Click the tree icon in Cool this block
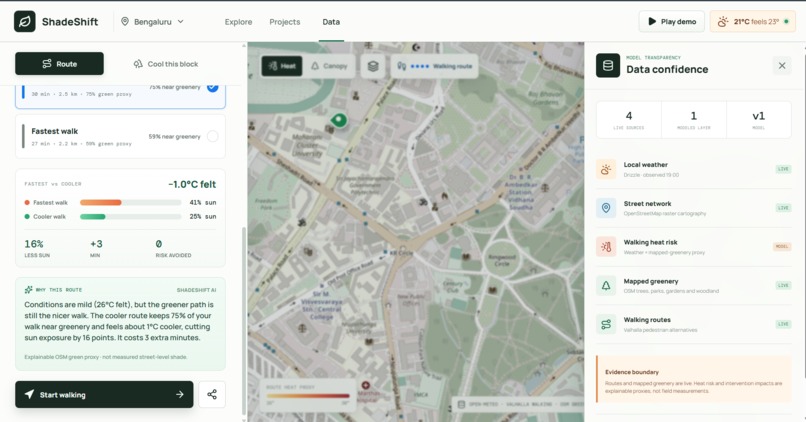The height and width of the screenshot is (422, 806). point(138,64)
